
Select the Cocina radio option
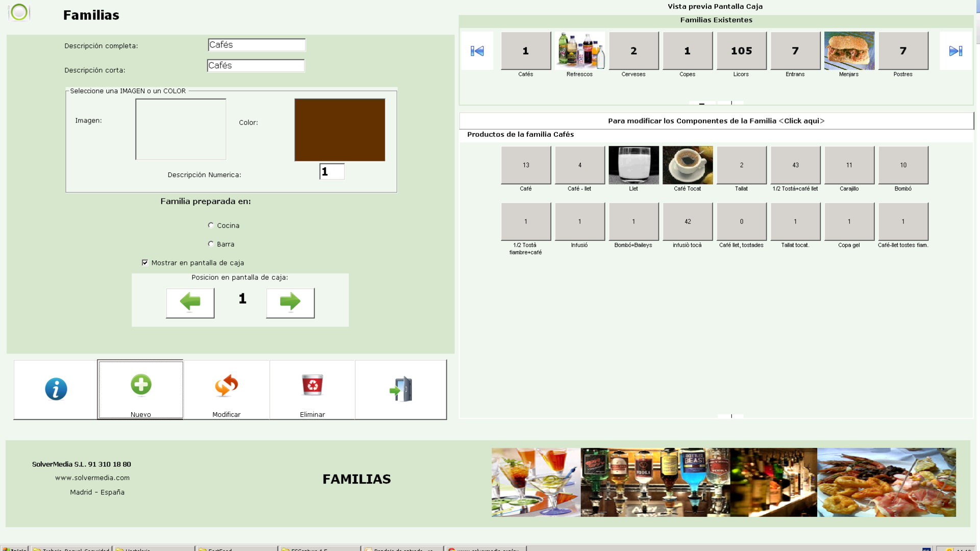211,225
